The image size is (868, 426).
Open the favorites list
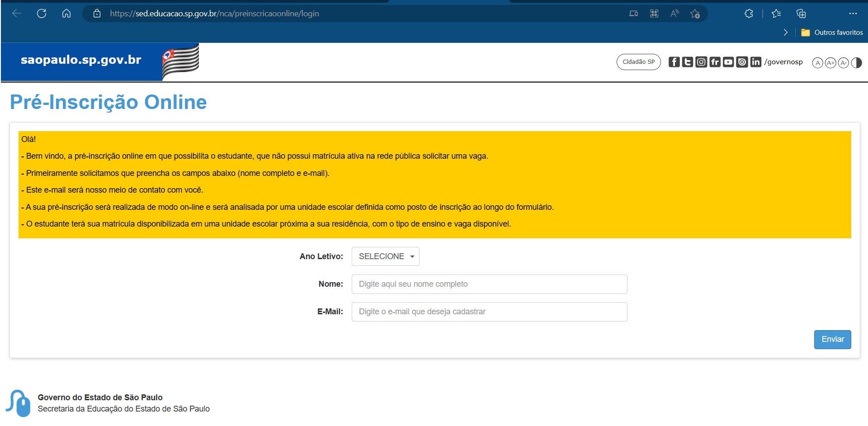(x=776, y=14)
